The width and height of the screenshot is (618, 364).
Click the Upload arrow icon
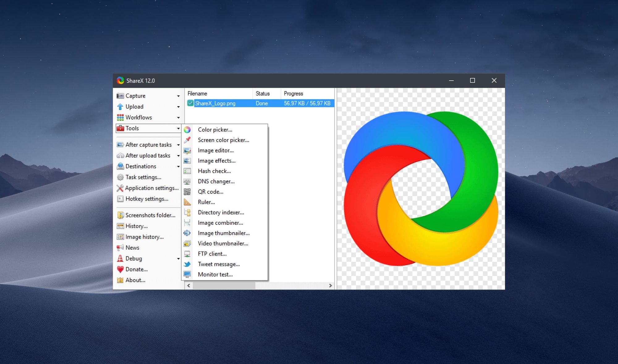pos(120,107)
